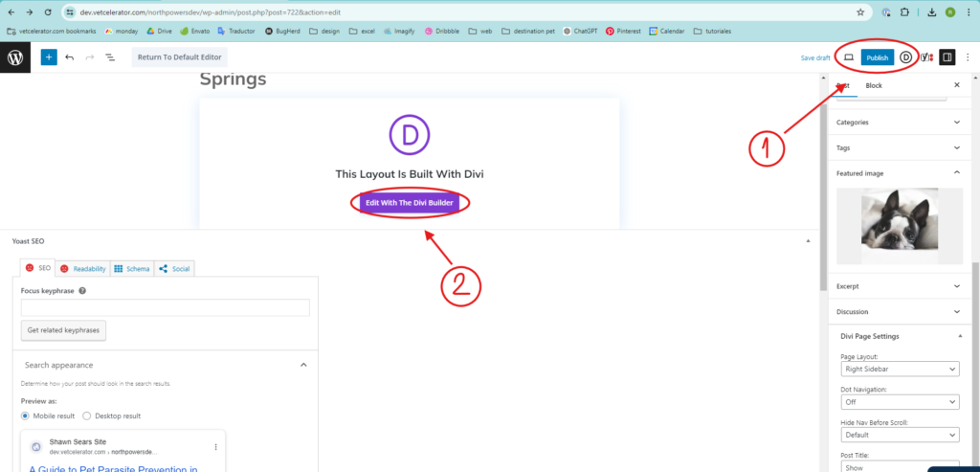Click the undo arrow icon
Image resolution: width=980 pixels, height=472 pixels.
[70, 57]
